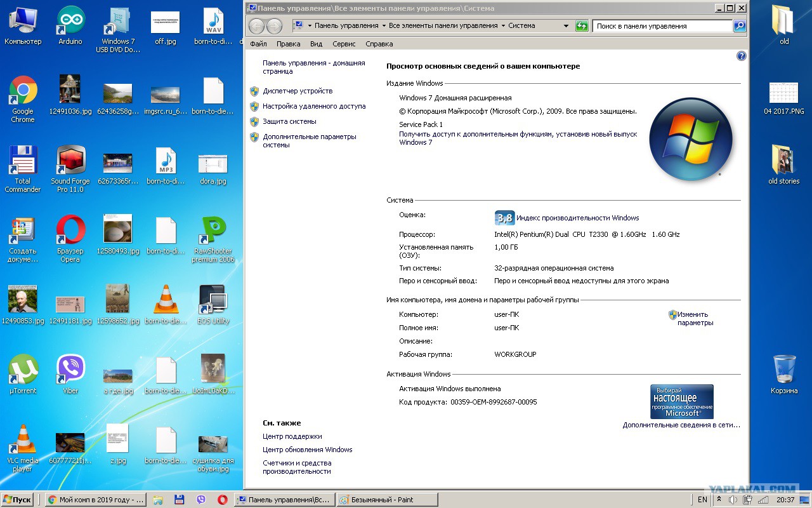The height and width of the screenshot is (508, 812).
Task: Open the address bar history dropdown
Action: click(566, 26)
